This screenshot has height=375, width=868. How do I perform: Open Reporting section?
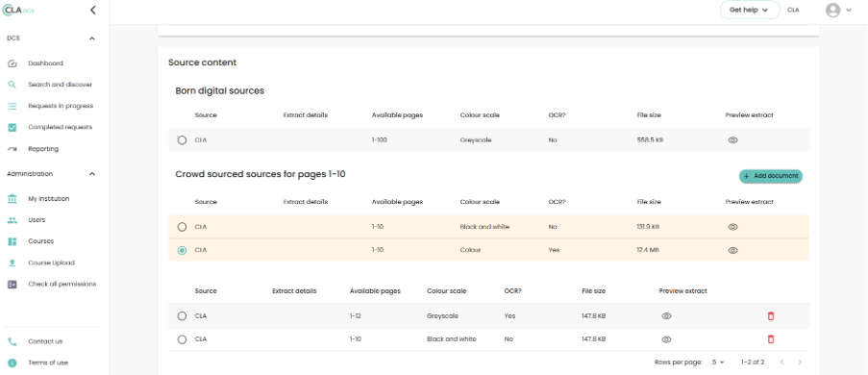pos(43,149)
